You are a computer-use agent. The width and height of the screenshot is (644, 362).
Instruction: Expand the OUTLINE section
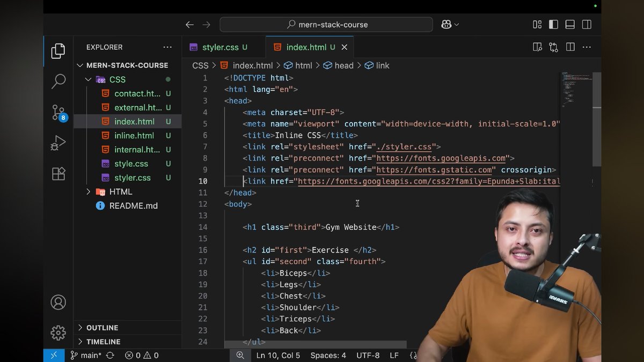point(128,328)
